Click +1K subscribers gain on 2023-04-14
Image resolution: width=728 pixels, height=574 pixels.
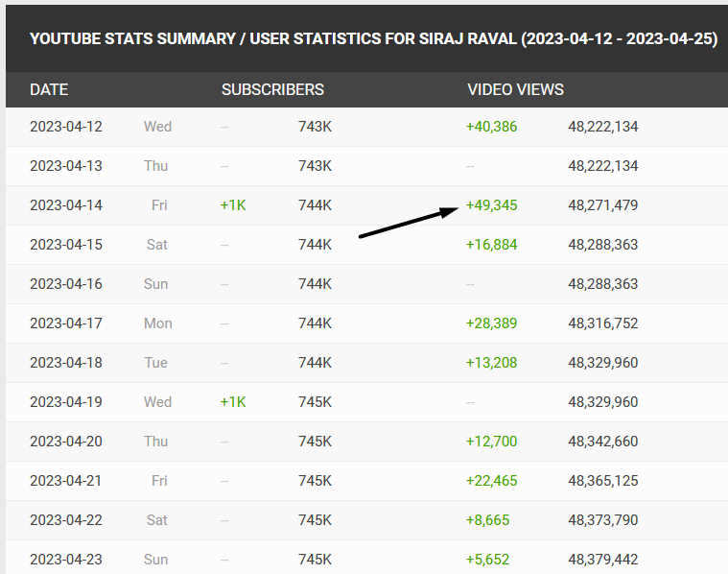pyautogui.click(x=233, y=205)
